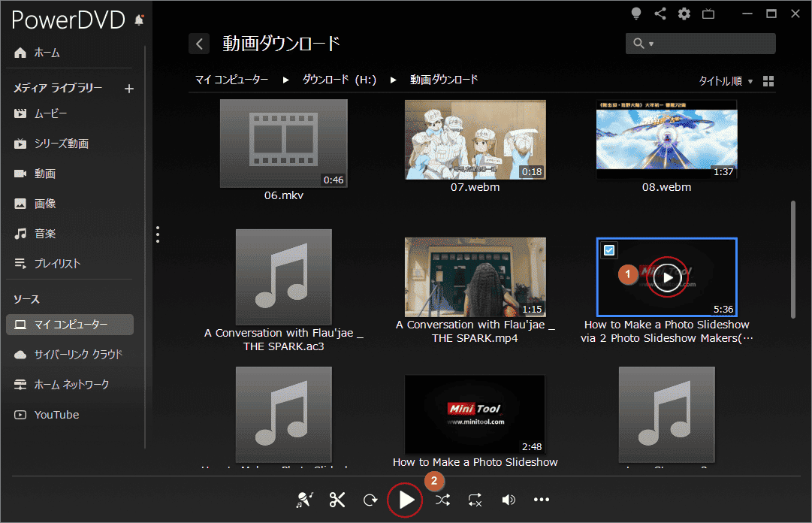812x523 pixels.
Task: Expand the arrow after マイ コンピューター breadcrumb
Action: pos(285,80)
